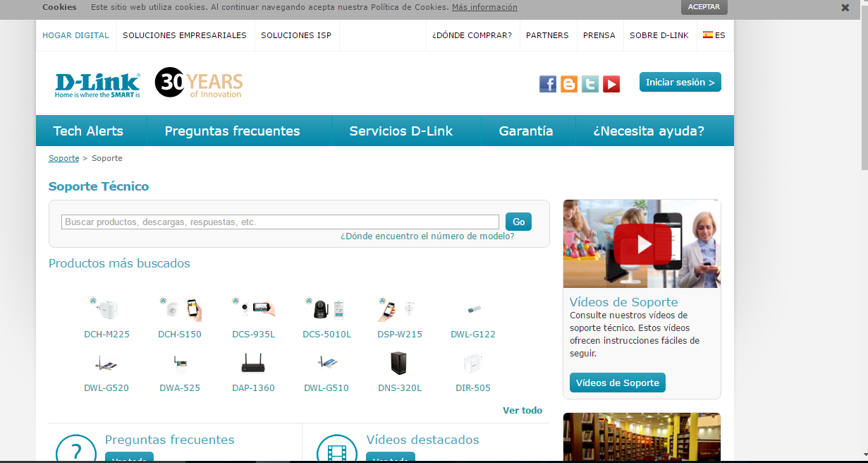Screen dimensions: 868x463
Task: Open the DCH-M225 product link
Action: tap(106, 335)
